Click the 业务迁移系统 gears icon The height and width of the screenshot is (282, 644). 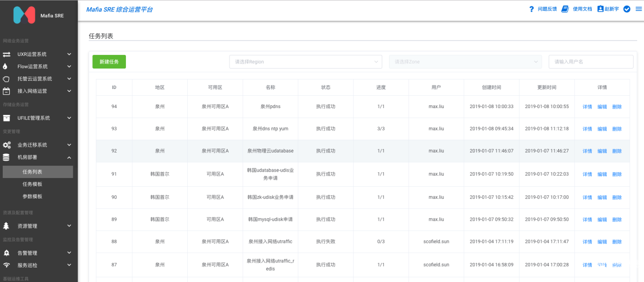7,145
